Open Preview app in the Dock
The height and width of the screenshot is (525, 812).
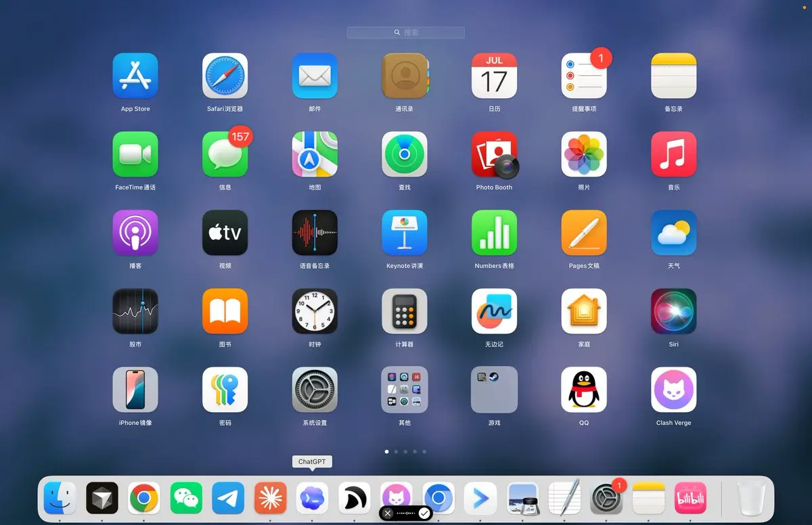522,499
